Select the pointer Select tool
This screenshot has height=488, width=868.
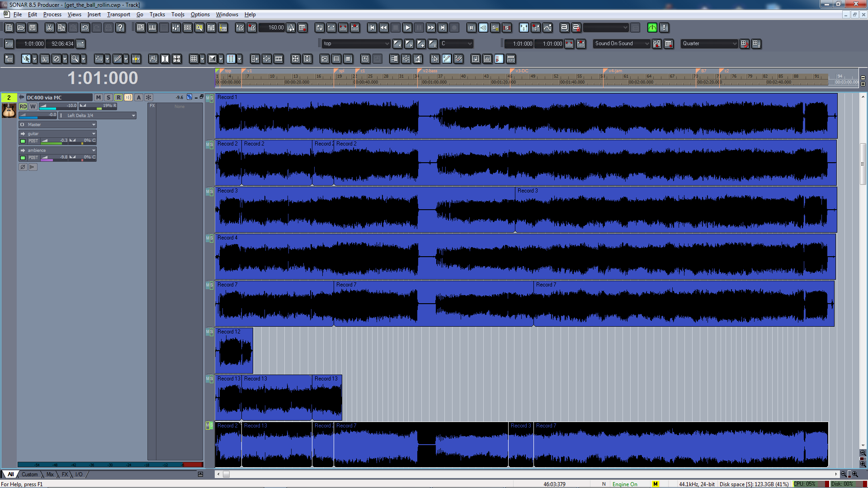(26, 59)
